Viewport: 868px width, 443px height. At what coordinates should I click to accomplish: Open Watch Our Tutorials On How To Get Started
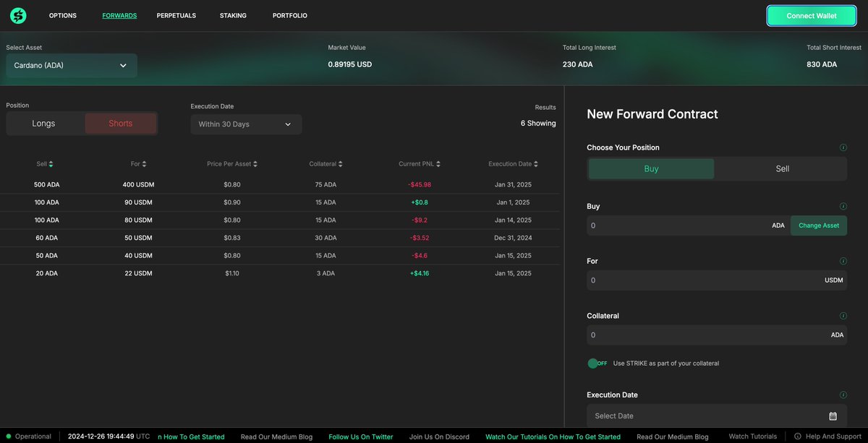coord(553,436)
